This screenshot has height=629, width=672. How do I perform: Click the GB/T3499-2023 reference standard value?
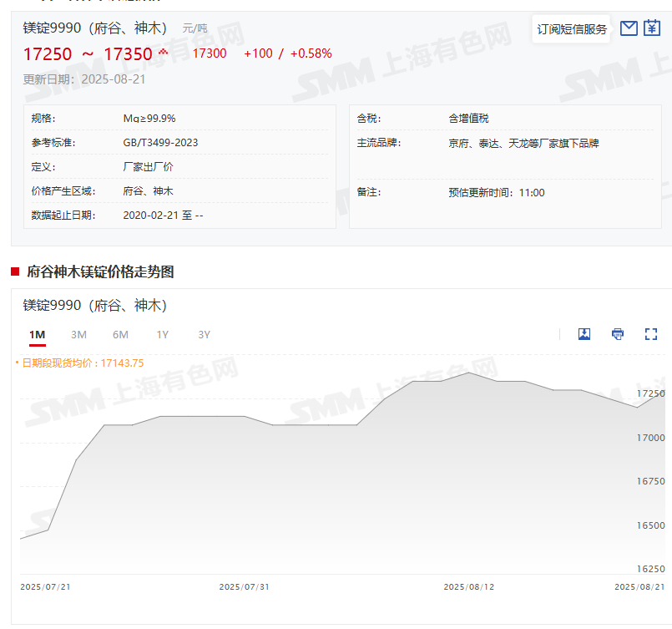coord(160,143)
